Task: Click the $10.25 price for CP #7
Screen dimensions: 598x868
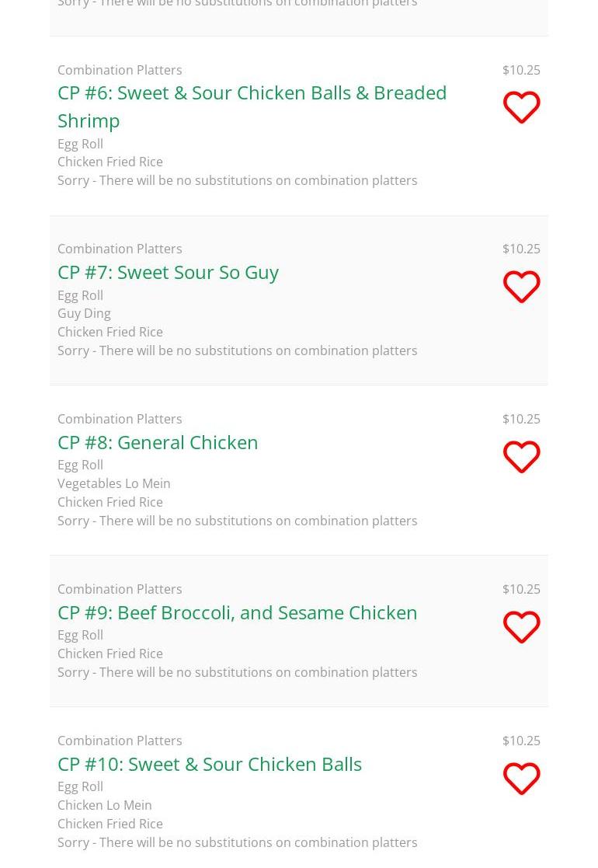Action: pos(521,249)
